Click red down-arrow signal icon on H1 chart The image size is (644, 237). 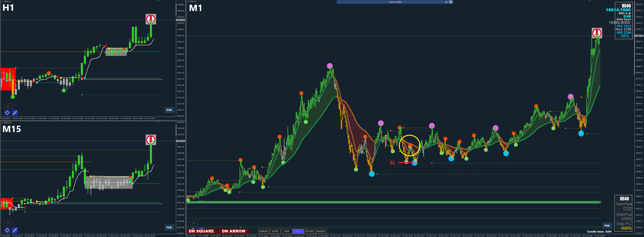[x=151, y=19]
